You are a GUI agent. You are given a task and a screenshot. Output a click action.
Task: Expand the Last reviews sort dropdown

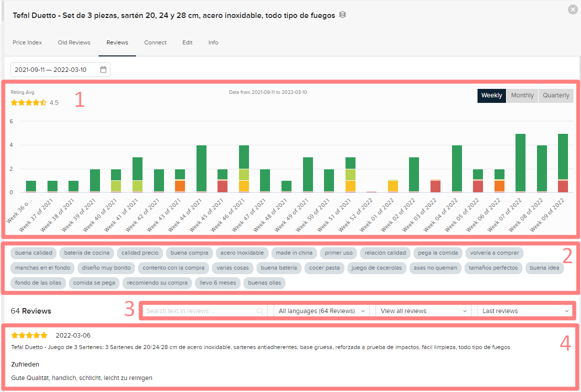525,311
